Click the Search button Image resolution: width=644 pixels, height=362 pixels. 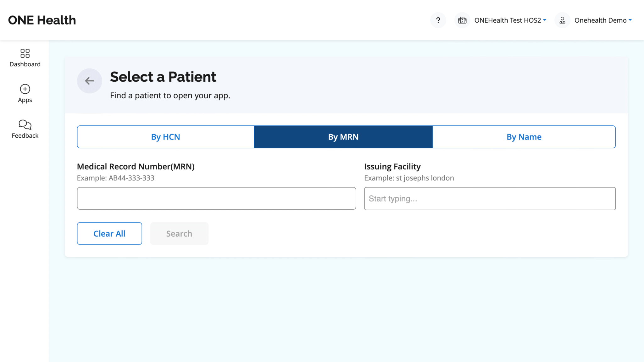(x=179, y=233)
